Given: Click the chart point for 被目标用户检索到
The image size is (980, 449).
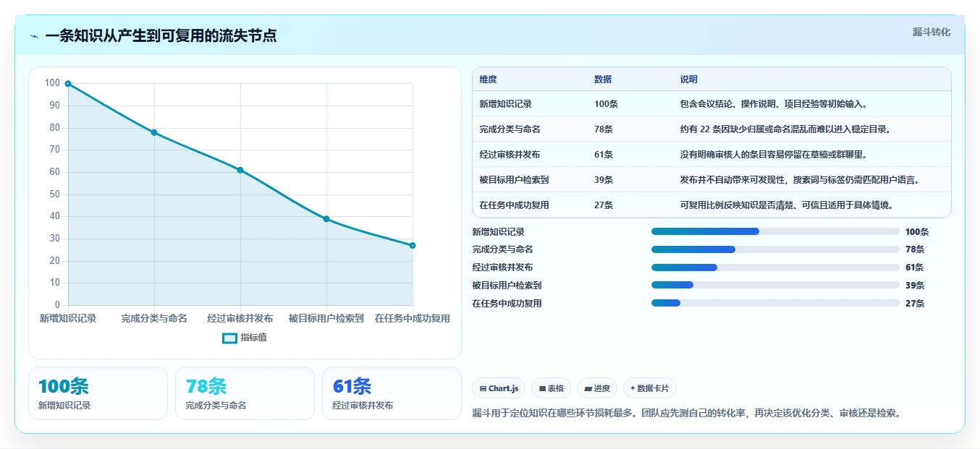Looking at the screenshot, I should click(x=326, y=219).
